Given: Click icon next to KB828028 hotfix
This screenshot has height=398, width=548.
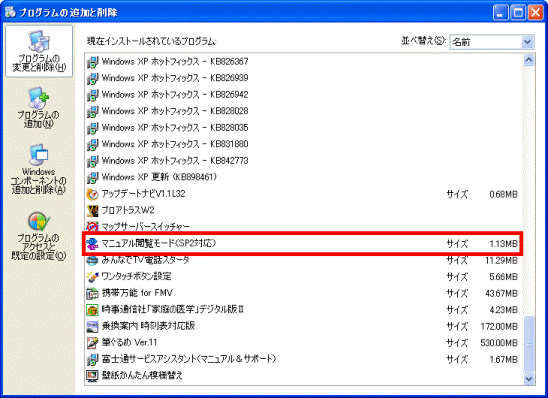Looking at the screenshot, I should [92, 111].
